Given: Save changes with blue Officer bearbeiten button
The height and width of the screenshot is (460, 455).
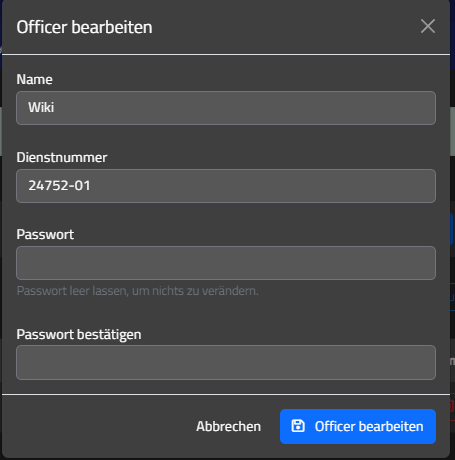Looking at the screenshot, I should coord(358,426).
